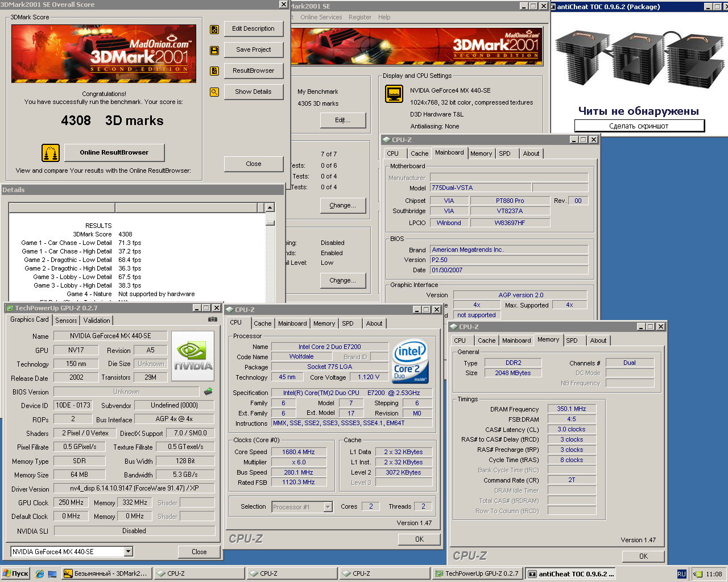
Task: Click the Game 2 - Dragothic - Low Detail result row
Action: [82, 260]
